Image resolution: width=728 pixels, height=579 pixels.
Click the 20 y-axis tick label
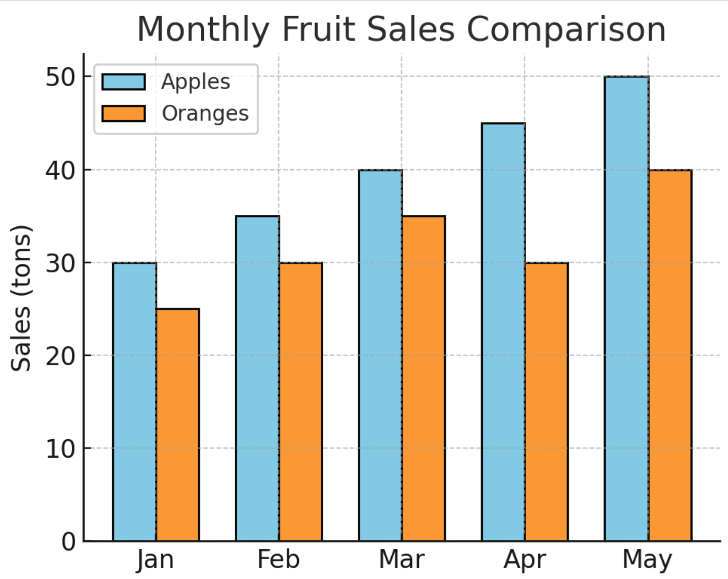tap(60, 356)
